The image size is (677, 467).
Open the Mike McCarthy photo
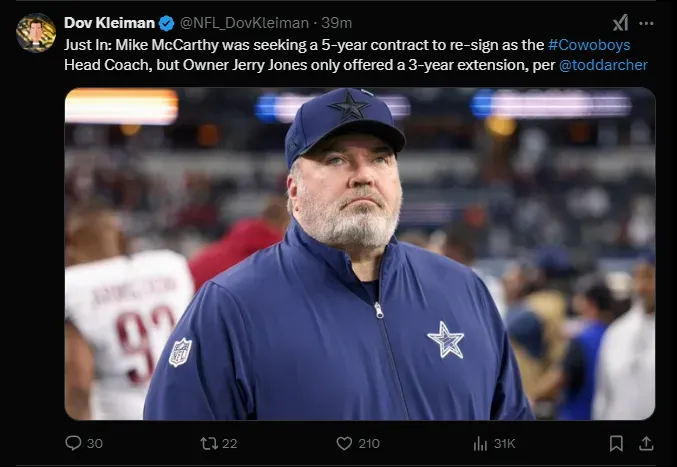click(x=360, y=253)
